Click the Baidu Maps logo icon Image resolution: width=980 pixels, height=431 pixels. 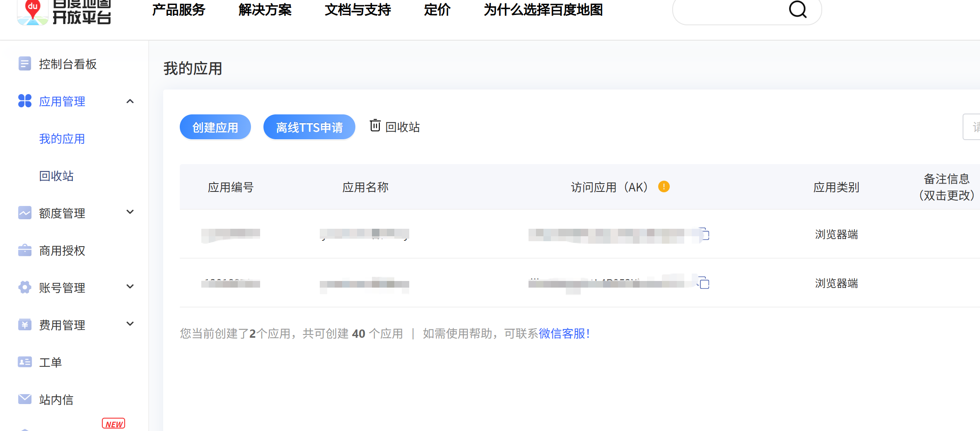pyautogui.click(x=32, y=12)
